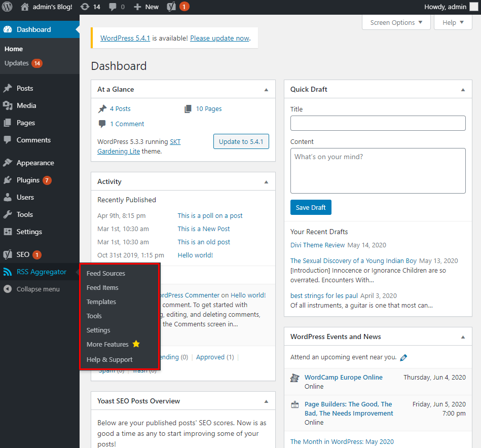Open The Month in WordPress: May 2020 link

pyautogui.click(x=342, y=441)
